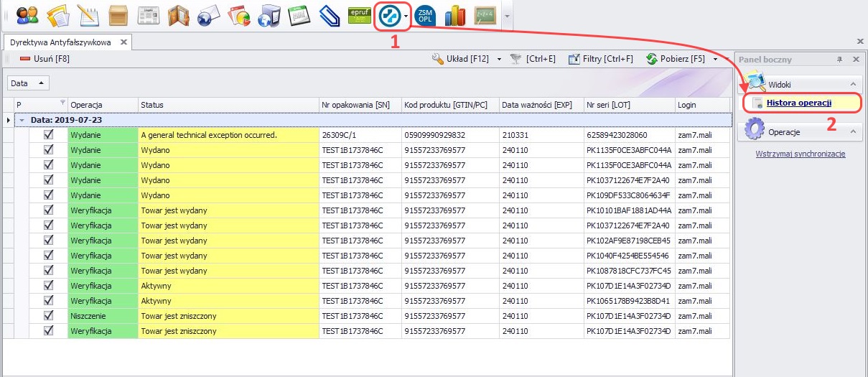The height and width of the screenshot is (377, 868).
Task: Click the ZSM OPL toolbar icon
Action: [x=425, y=15]
